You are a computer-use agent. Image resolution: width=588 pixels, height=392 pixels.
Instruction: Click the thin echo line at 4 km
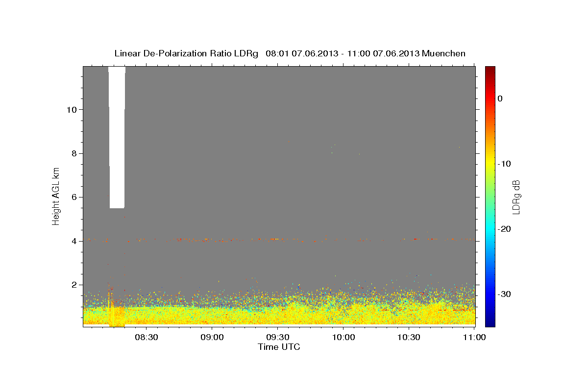pos(279,240)
